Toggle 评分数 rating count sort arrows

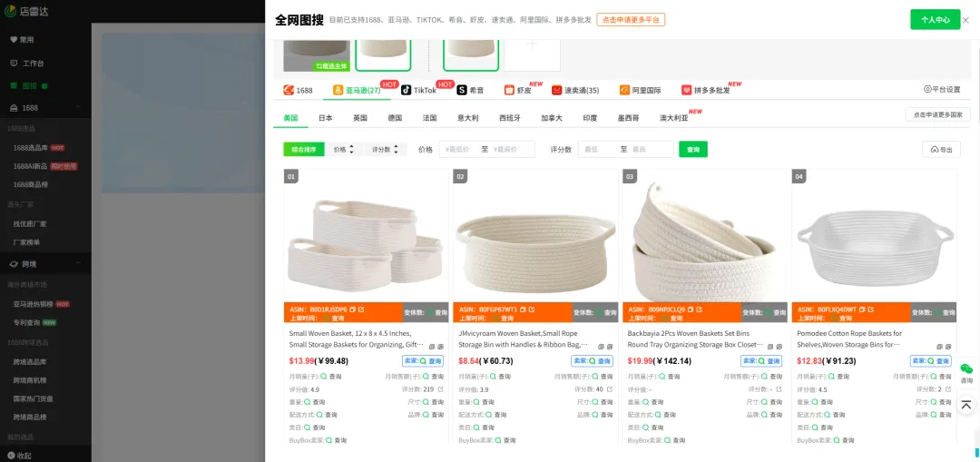(386, 150)
